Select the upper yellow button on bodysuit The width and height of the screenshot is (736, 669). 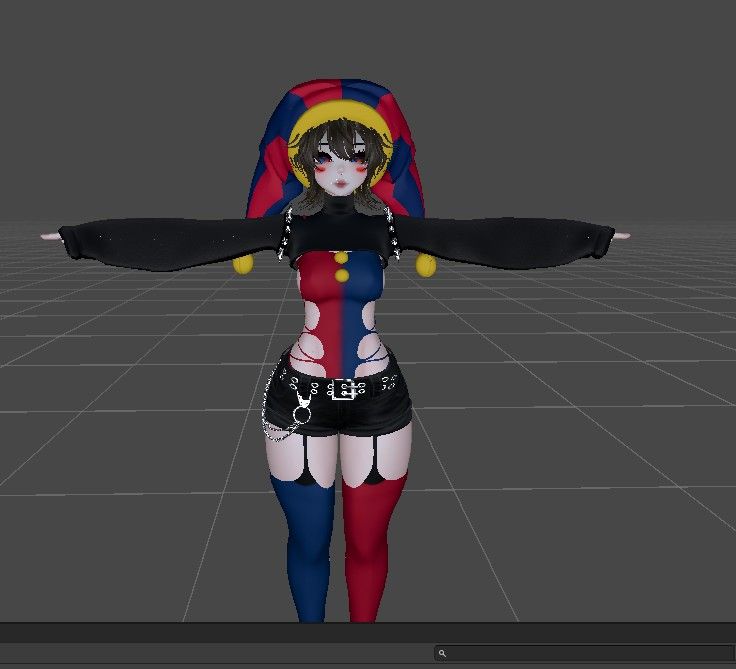click(x=341, y=257)
